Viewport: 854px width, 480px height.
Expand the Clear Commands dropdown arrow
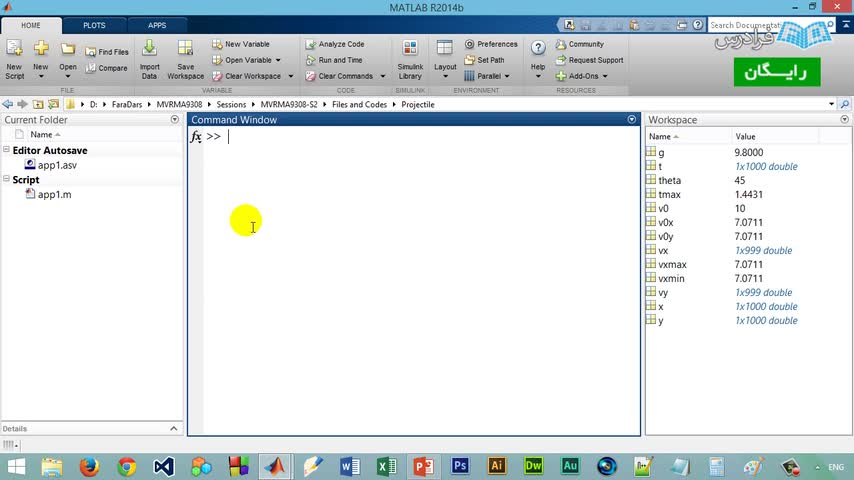382,76
